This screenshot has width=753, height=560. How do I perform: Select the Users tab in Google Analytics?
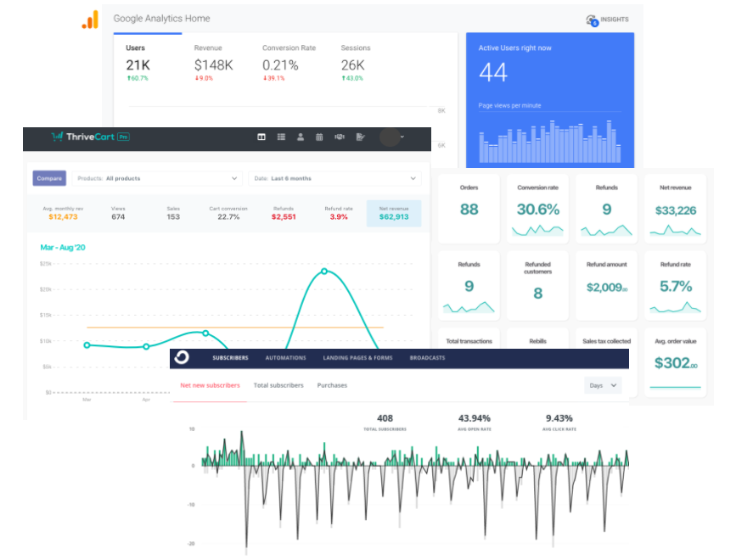pyautogui.click(x=138, y=64)
